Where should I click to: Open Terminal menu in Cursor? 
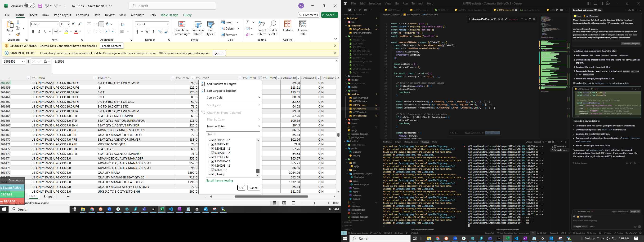tap(417, 4)
